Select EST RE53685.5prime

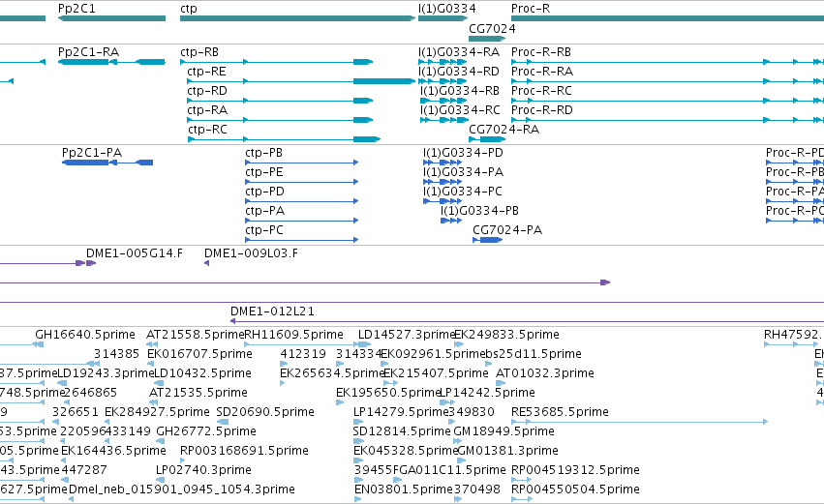point(561,412)
